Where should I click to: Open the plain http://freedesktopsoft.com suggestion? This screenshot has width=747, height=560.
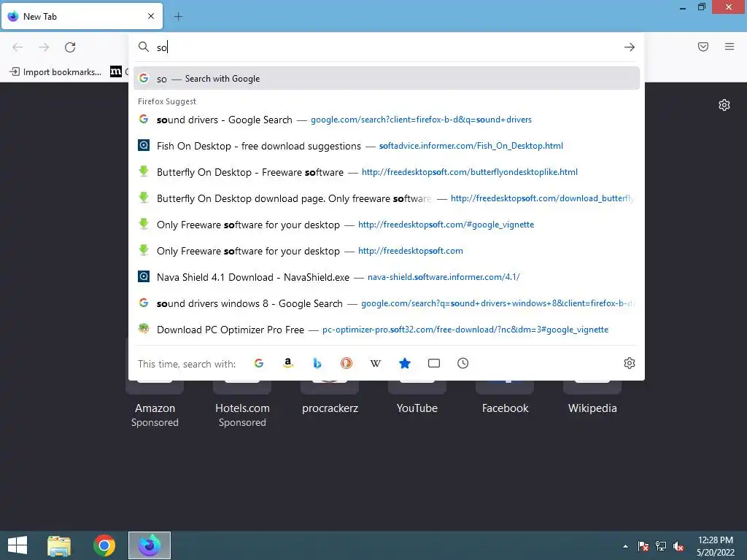point(387,251)
